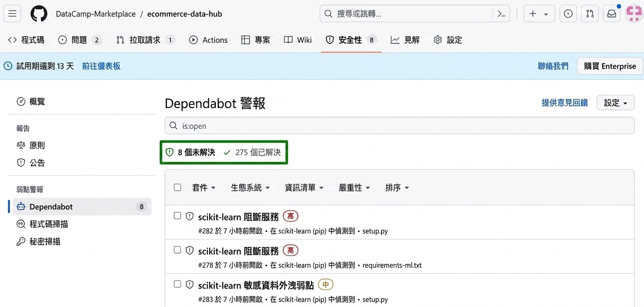Tick the checkbox for alert #282
The image size is (644, 307).
177,215
